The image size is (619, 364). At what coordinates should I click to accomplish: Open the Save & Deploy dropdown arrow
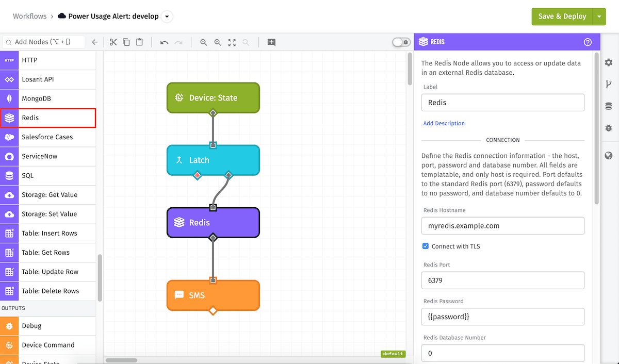(599, 16)
